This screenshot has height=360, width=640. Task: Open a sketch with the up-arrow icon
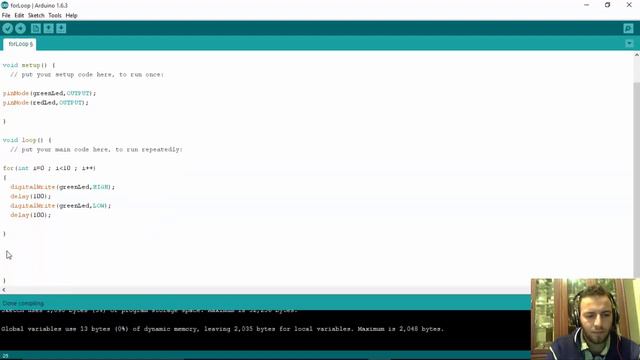[49, 28]
